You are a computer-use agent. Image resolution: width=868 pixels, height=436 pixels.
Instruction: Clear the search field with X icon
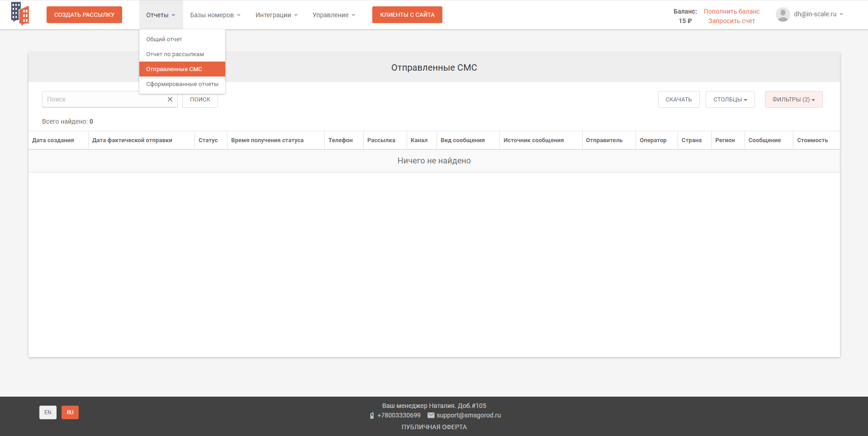point(170,99)
